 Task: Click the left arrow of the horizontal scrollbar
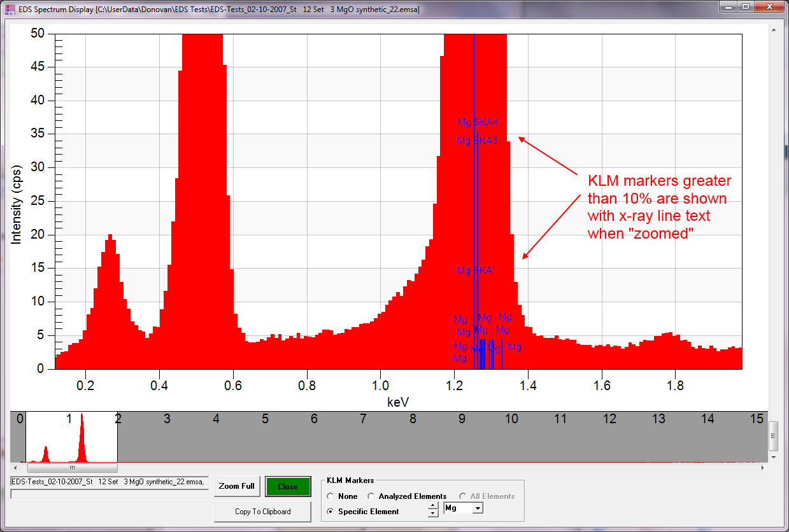(15, 468)
